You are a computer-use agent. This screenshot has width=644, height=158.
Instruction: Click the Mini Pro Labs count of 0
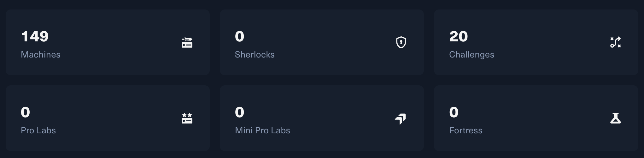point(240,112)
